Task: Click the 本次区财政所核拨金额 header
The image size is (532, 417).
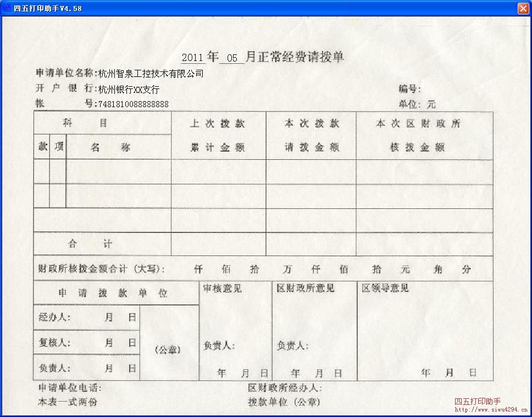Action: [x=425, y=134]
